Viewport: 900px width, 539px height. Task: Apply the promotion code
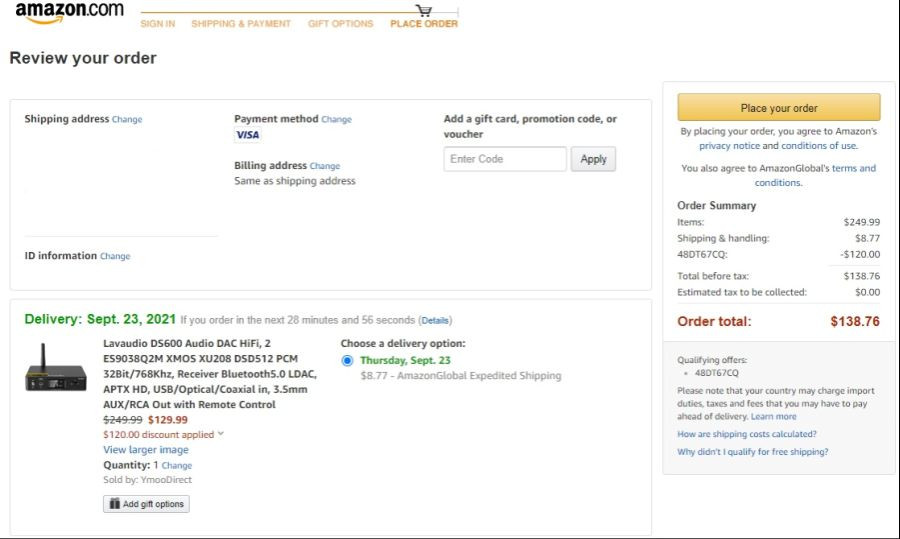tap(593, 159)
